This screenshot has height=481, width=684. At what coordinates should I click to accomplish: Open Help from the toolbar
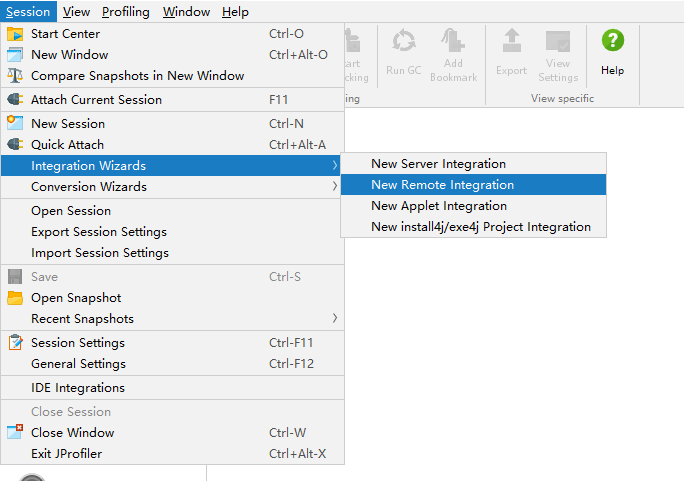pos(612,52)
